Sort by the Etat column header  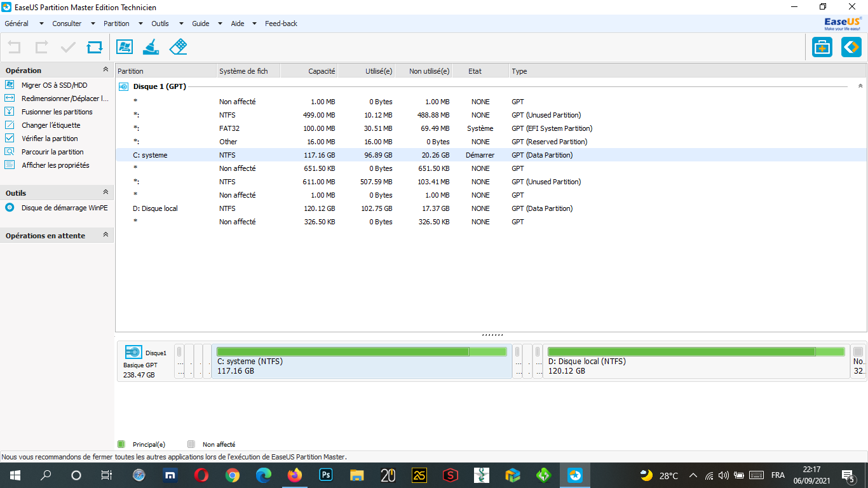(x=480, y=71)
